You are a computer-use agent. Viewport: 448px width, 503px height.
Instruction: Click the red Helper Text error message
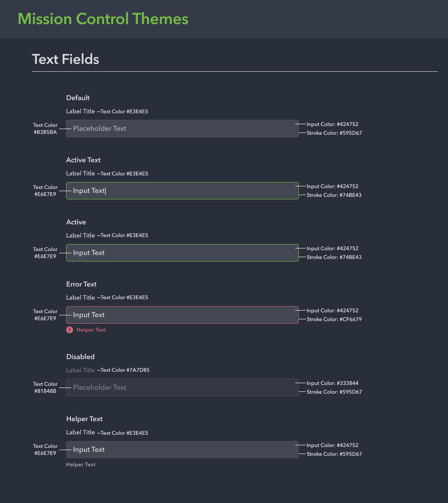91,330
